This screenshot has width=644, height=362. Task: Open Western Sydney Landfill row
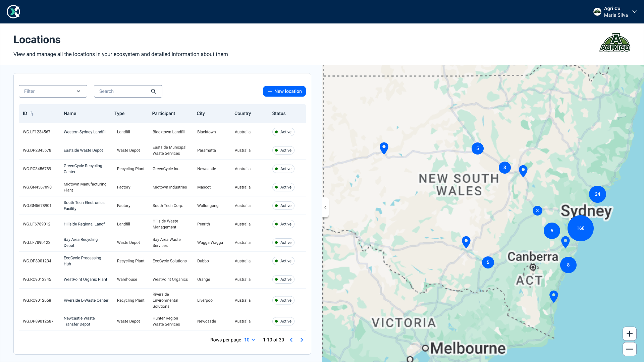(x=85, y=132)
